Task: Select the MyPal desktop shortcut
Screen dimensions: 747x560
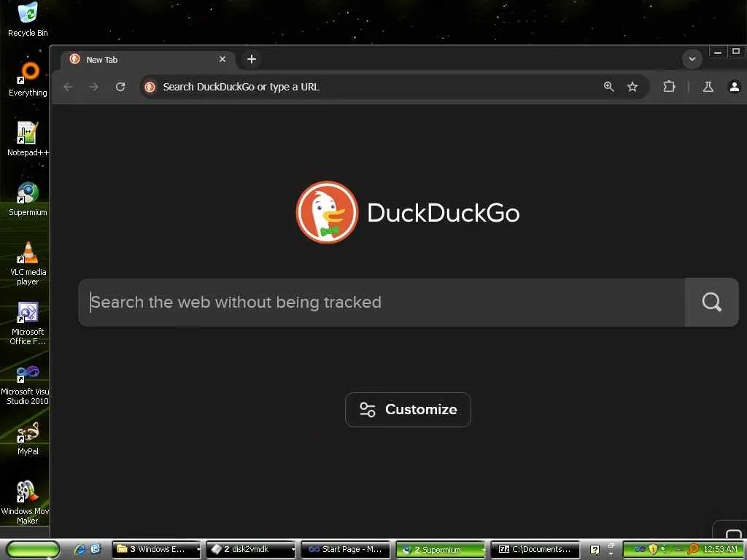Action: click(x=28, y=438)
